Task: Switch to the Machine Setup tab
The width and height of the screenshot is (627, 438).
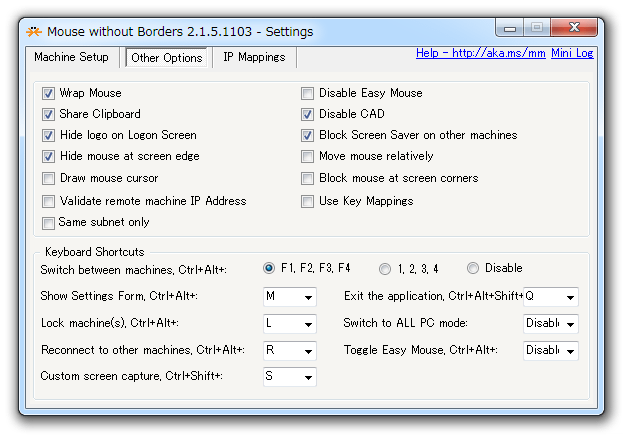Action: 72,57
